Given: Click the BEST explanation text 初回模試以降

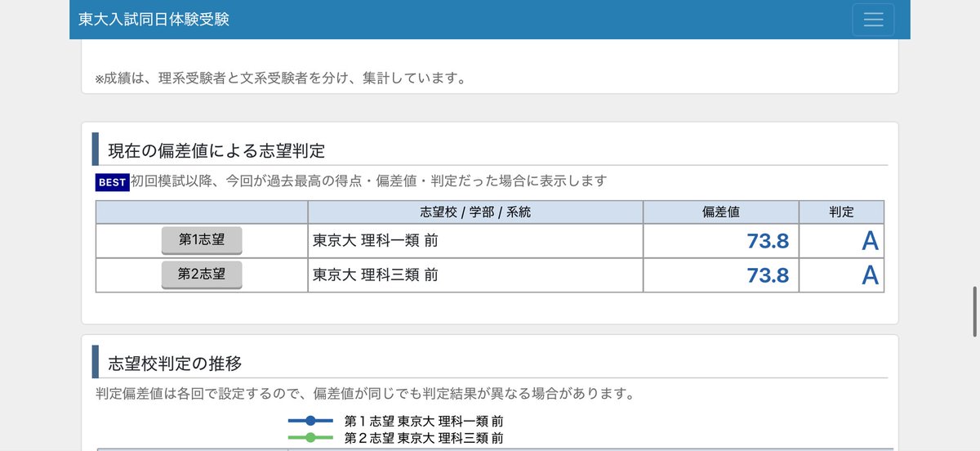Looking at the screenshot, I should point(368,181).
